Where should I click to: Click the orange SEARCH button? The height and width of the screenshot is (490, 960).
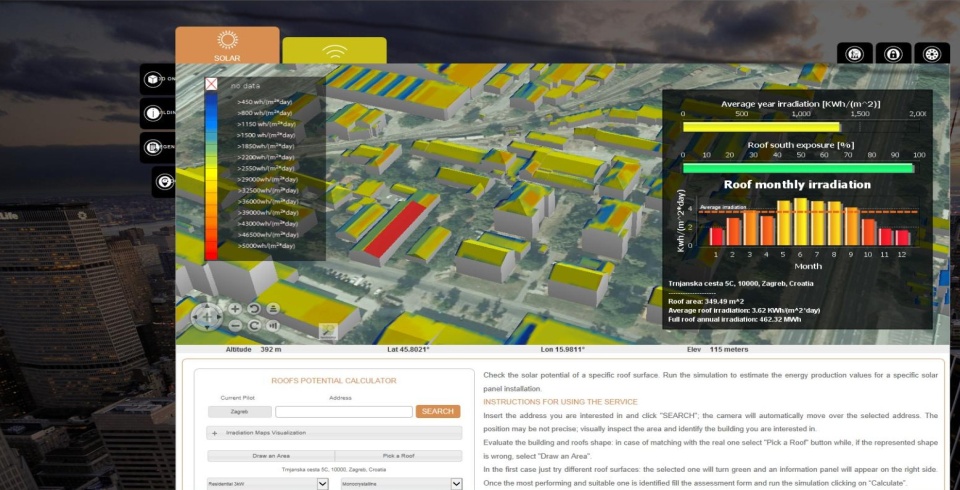[x=438, y=411]
